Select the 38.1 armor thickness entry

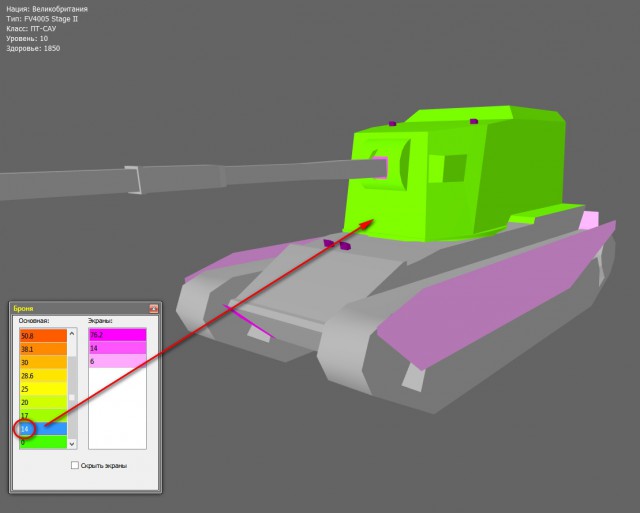point(43,349)
